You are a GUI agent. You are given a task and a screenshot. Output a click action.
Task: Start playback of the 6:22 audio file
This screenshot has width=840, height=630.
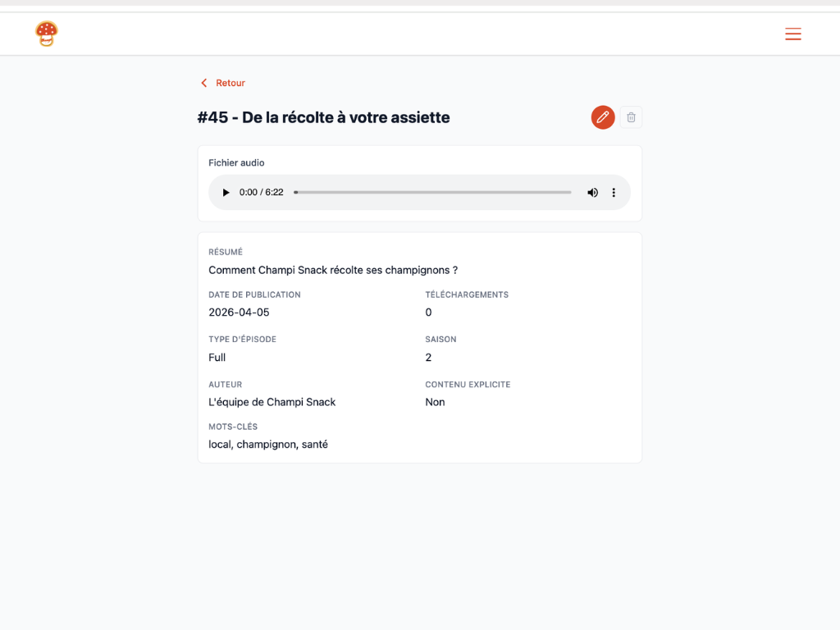pyautogui.click(x=226, y=192)
